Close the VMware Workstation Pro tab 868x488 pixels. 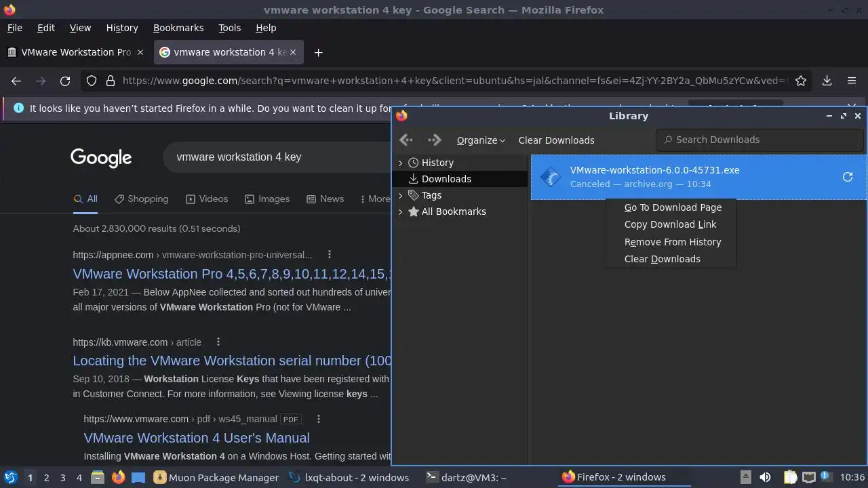tap(140, 52)
